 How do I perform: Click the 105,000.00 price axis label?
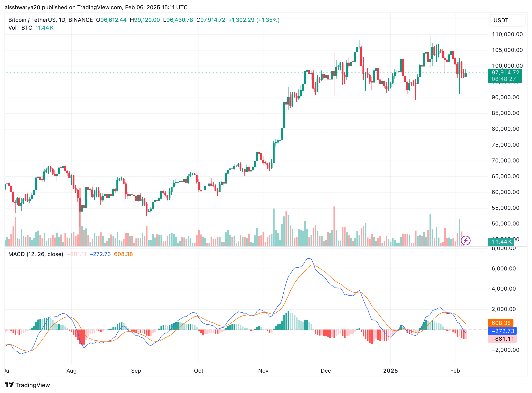tap(507, 50)
